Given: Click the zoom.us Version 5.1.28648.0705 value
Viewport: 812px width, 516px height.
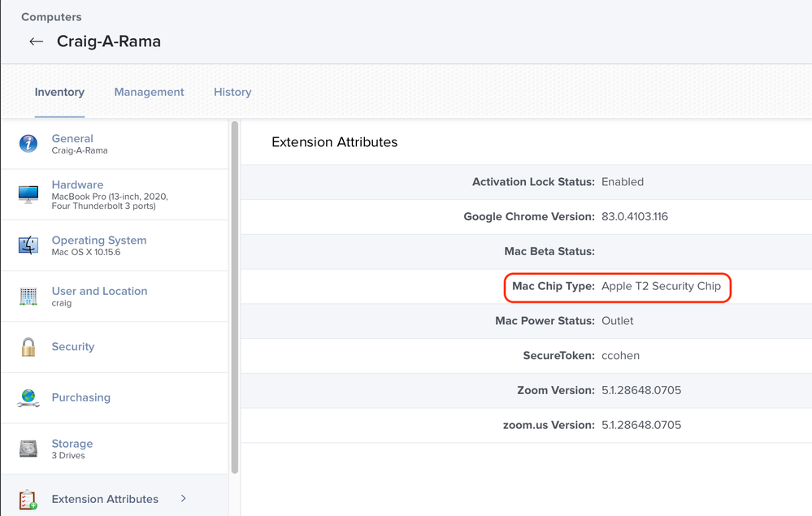Looking at the screenshot, I should (x=641, y=425).
